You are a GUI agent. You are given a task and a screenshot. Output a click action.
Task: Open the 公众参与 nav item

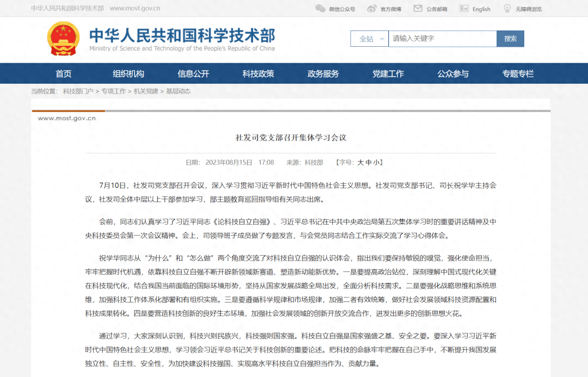(453, 74)
